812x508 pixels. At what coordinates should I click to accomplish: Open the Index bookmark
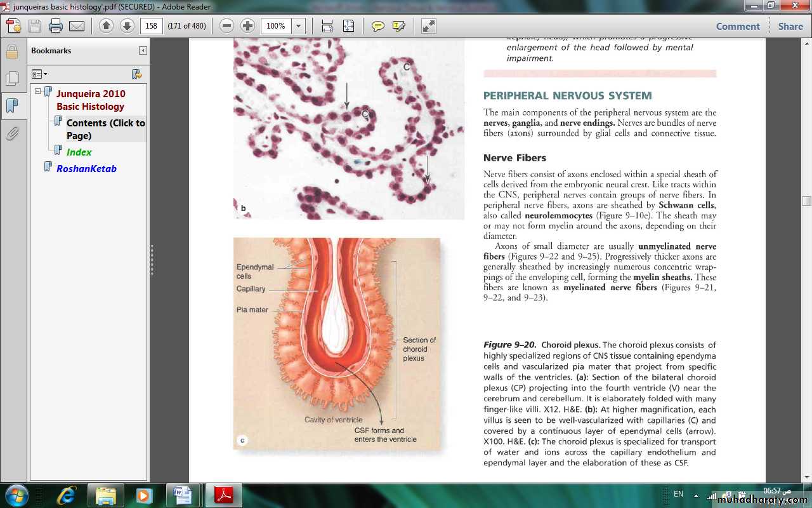click(x=79, y=152)
